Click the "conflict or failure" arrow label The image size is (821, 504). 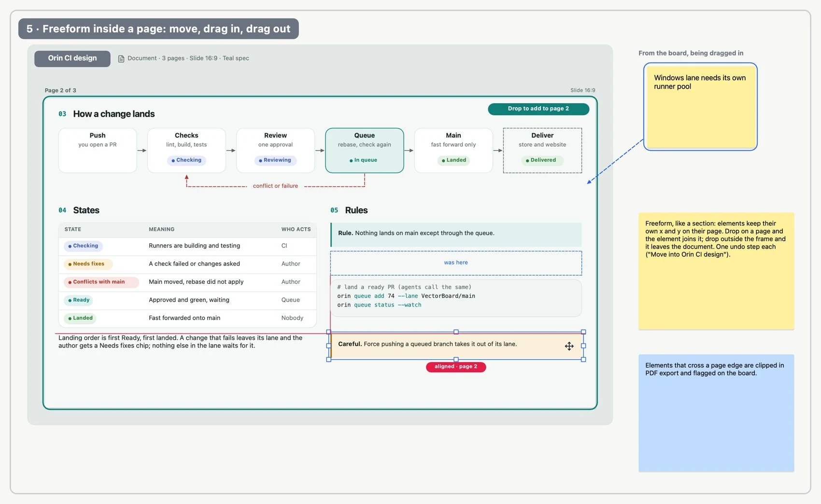point(275,186)
